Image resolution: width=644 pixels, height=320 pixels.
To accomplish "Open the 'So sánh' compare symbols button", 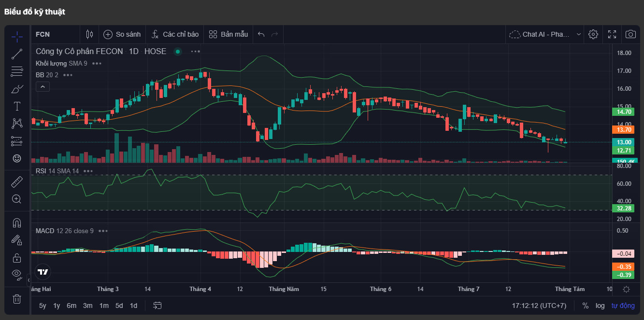I will tap(122, 34).
